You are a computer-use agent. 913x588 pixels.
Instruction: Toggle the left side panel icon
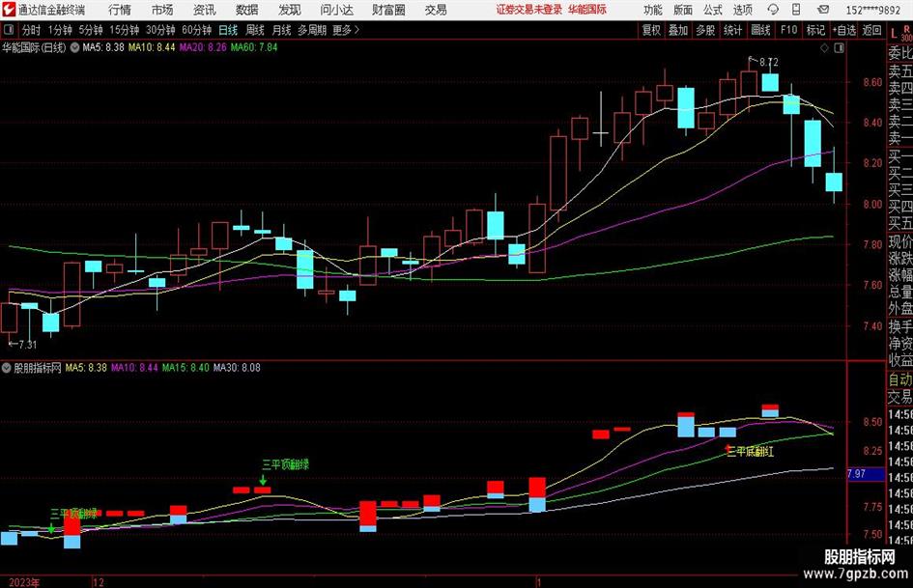click(9, 30)
